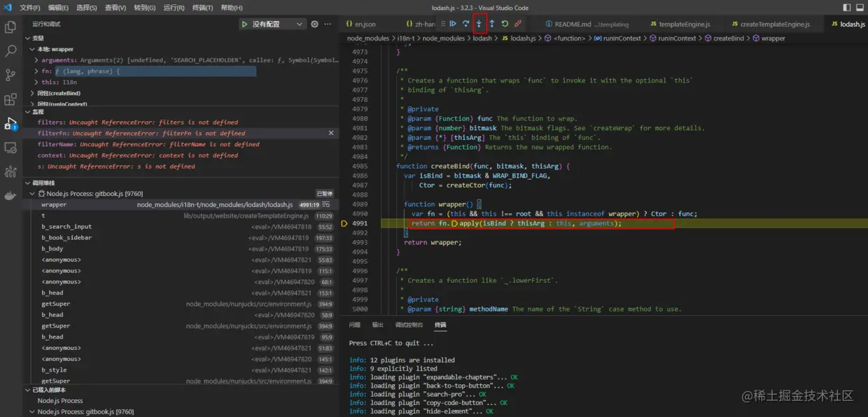Open the Explorer view in activity bar
868x417 pixels.
click(x=10, y=27)
